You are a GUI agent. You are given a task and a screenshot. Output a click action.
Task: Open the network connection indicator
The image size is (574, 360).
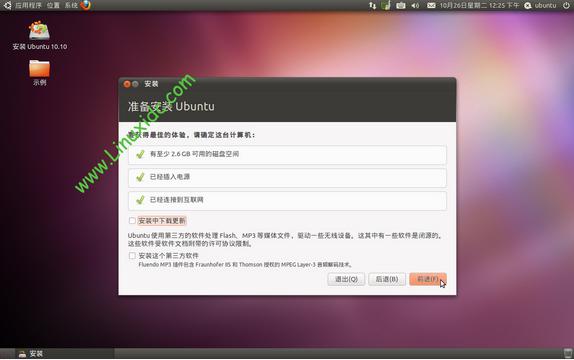tap(372, 5)
